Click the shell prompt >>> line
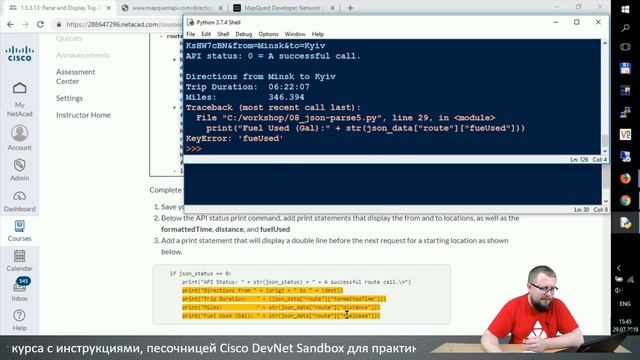The image size is (640, 360). (x=193, y=149)
